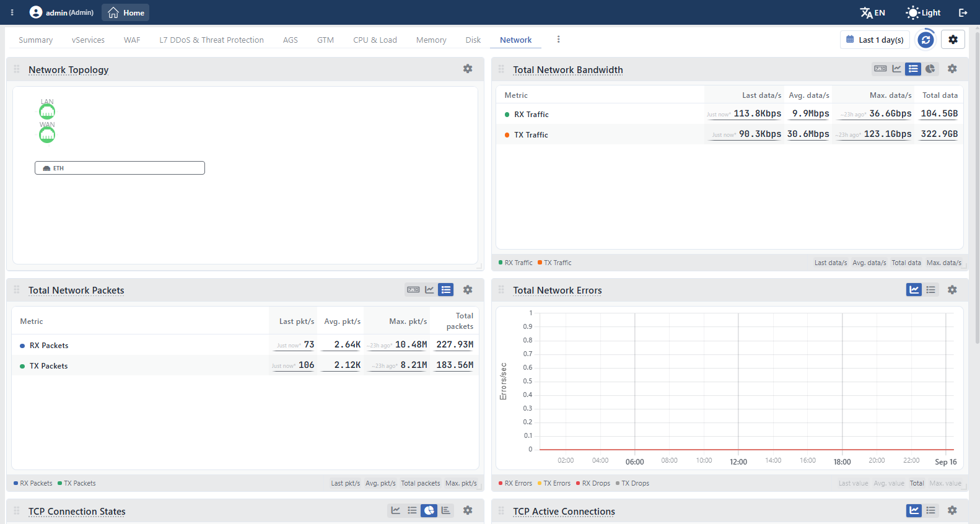Toggle TX Drops series in errors legend
This screenshot has height=524, width=980.
tap(632, 483)
